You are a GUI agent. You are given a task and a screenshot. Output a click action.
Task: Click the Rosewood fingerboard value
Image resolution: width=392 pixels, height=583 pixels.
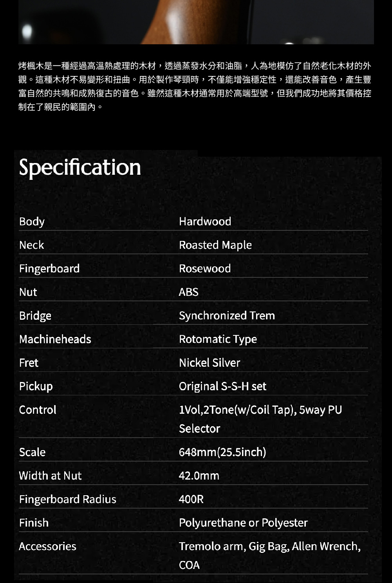point(205,268)
